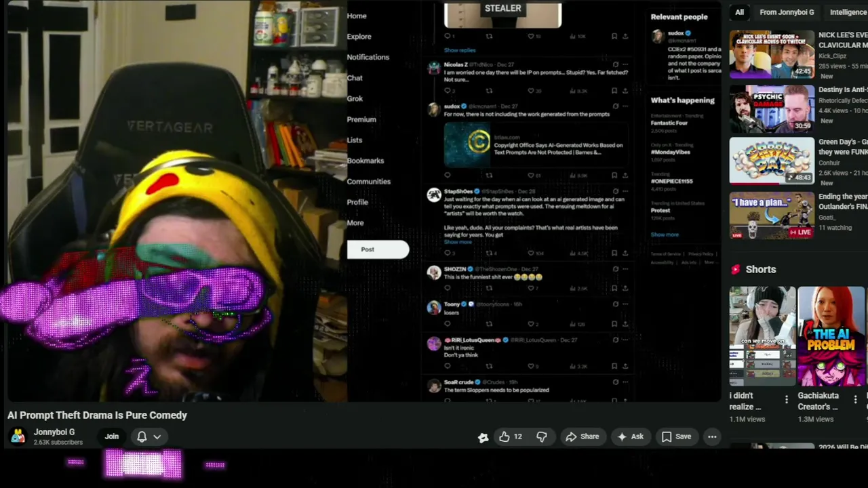Viewport: 868px width, 488px height.
Task: Click the Share button
Action: click(583, 436)
